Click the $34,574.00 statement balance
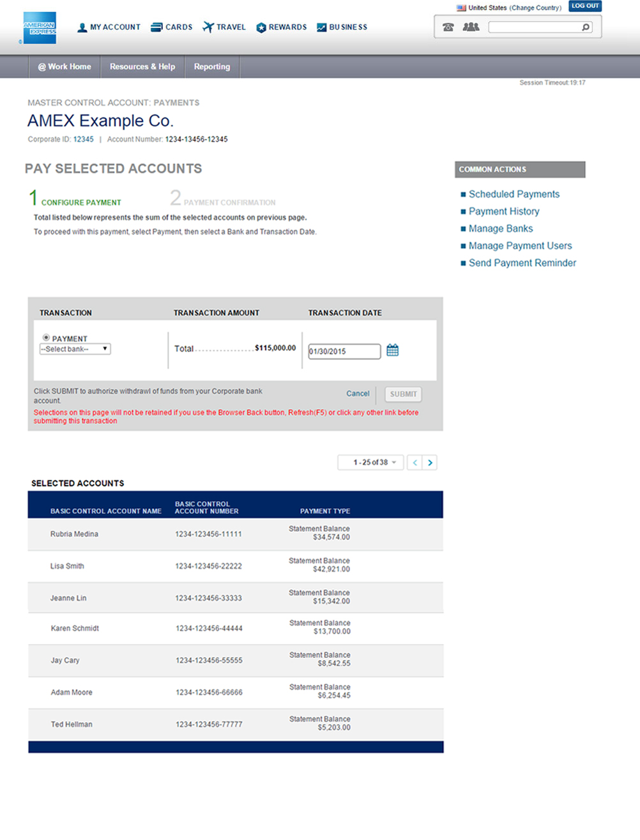The image size is (640, 840). click(x=331, y=537)
